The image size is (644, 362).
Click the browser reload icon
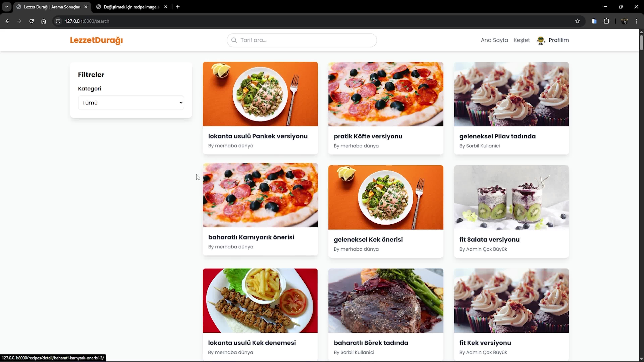click(x=32, y=21)
